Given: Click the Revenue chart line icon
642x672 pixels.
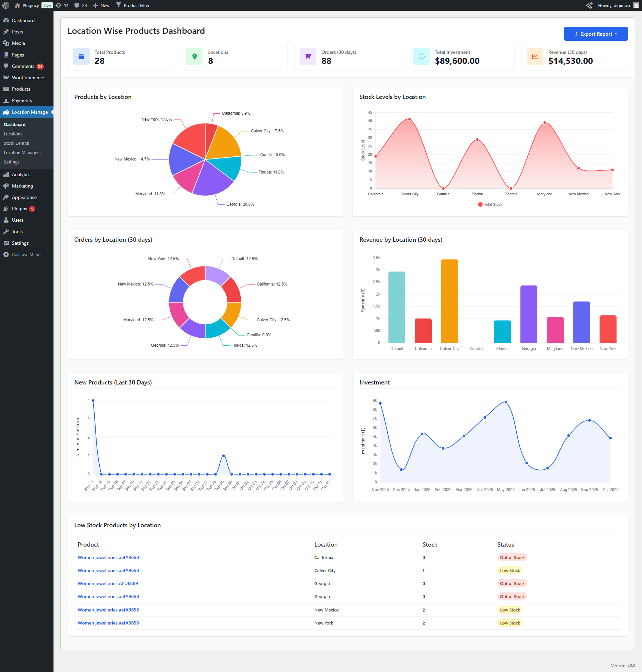Looking at the screenshot, I should pyautogui.click(x=535, y=57).
